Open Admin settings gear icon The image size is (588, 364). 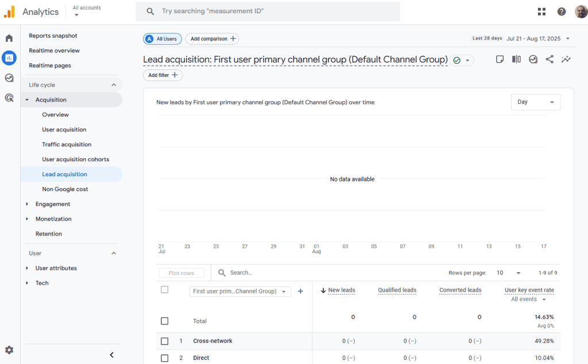tap(9, 350)
